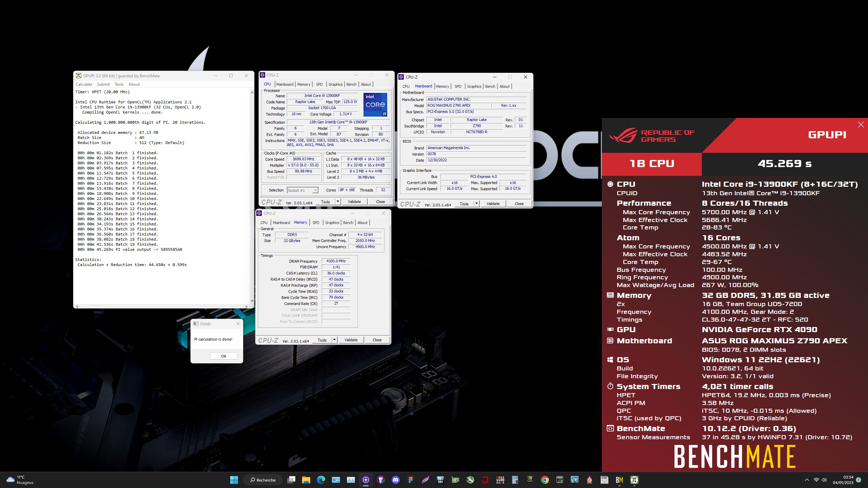Open the Socket #1 selection dropdown
The image size is (868, 488).
(302, 190)
